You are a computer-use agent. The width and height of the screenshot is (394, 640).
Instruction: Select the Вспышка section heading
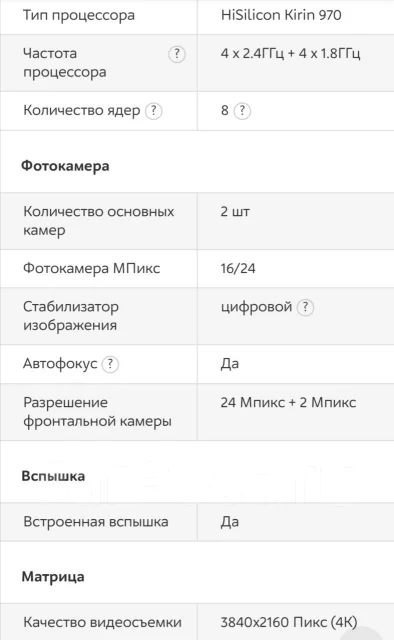[53, 476]
